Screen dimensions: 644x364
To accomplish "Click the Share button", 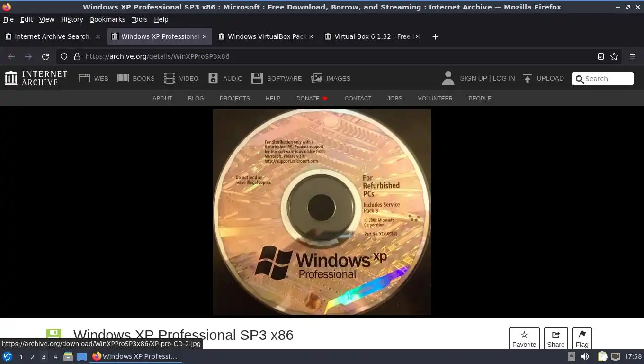I will click(x=556, y=338).
